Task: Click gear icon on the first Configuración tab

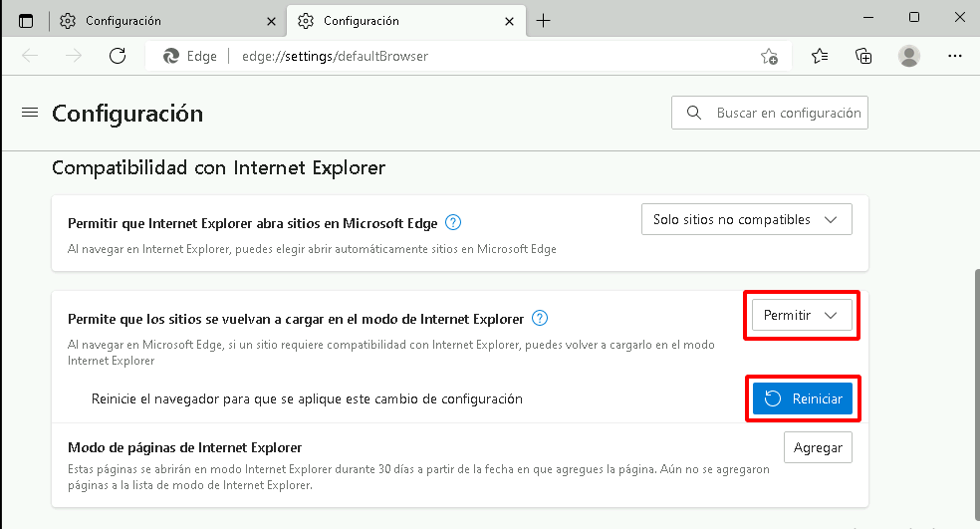Action: 68,21
